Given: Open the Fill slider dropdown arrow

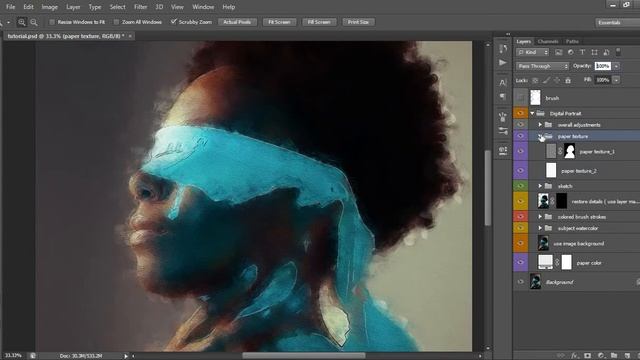Looking at the screenshot, I should coord(616,80).
